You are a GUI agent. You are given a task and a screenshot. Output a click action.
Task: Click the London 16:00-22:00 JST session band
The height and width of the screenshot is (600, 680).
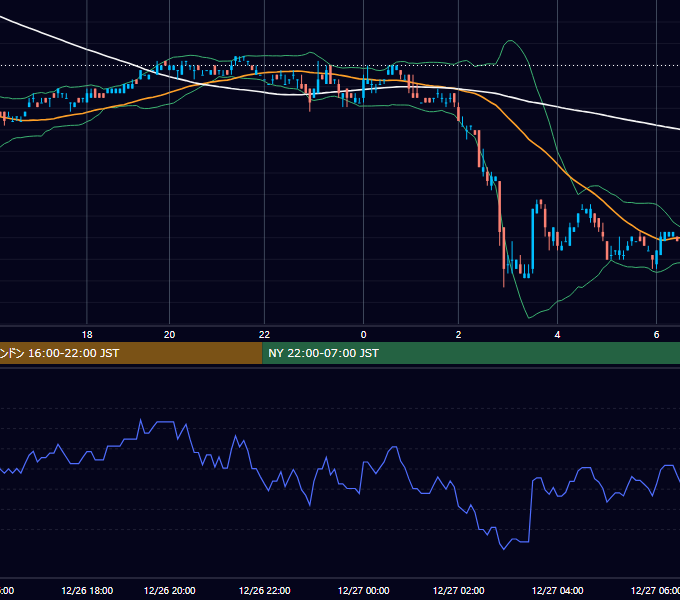(131, 353)
